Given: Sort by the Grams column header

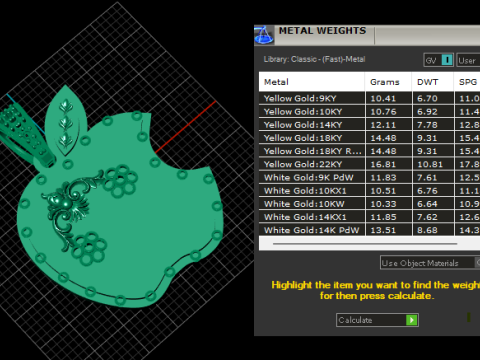Looking at the screenshot, I should pyautogui.click(x=388, y=82).
